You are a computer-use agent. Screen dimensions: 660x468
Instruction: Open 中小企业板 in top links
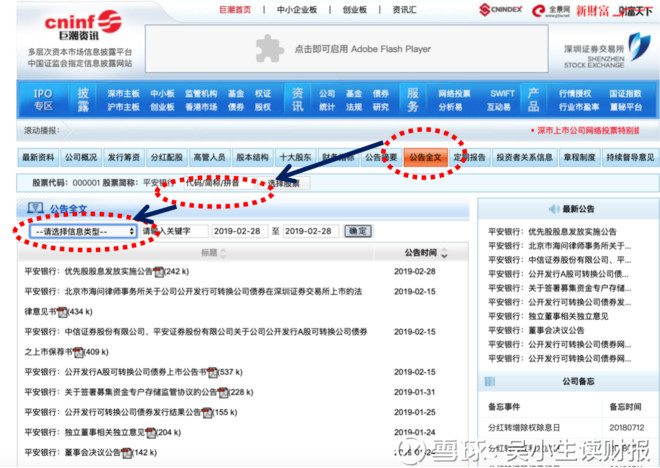(297, 10)
